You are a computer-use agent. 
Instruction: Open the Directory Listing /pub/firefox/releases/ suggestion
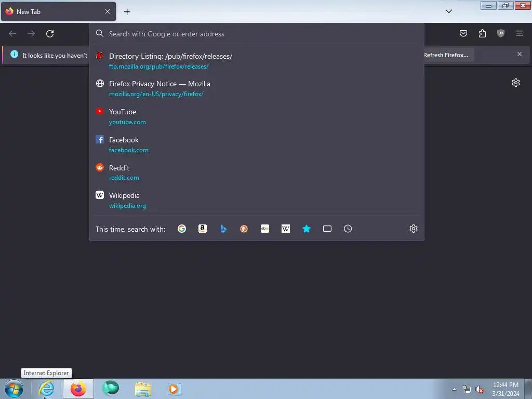coord(257,61)
